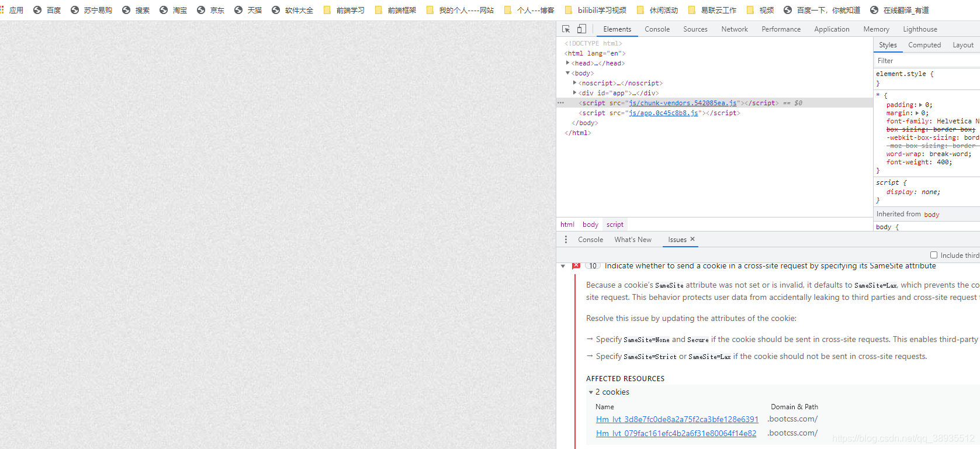
Task: Open the 淘宝 bookmark
Action: [x=173, y=10]
